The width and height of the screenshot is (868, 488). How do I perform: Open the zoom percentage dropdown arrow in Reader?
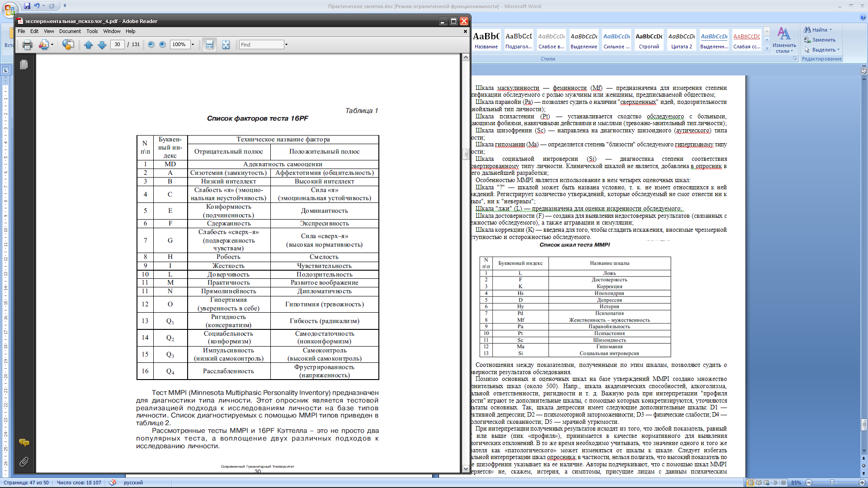pyautogui.click(x=193, y=44)
